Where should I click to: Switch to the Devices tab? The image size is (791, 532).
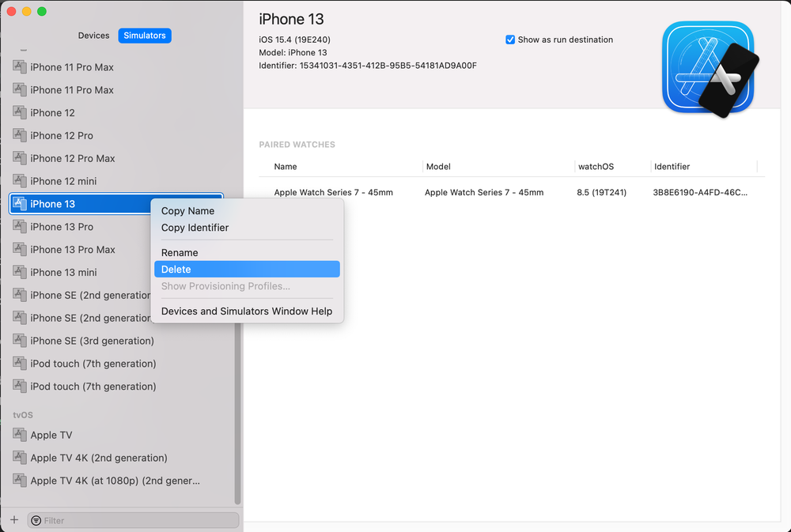point(93,36)
